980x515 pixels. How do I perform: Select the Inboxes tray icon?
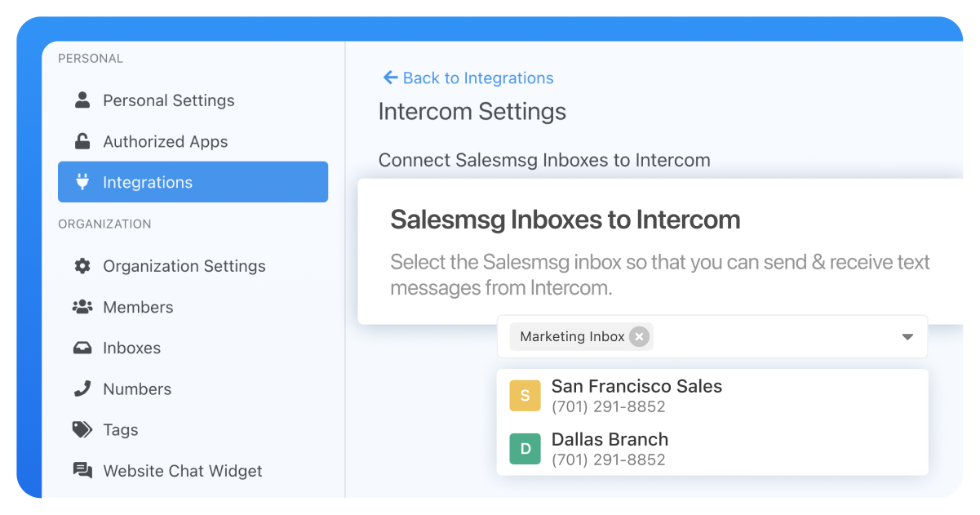tap(82, 348)
